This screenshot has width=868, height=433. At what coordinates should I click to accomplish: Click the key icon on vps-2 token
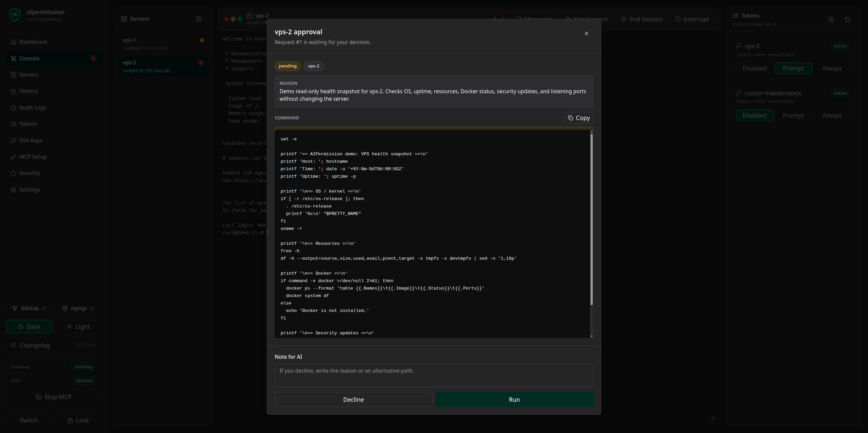pos(739,46)
